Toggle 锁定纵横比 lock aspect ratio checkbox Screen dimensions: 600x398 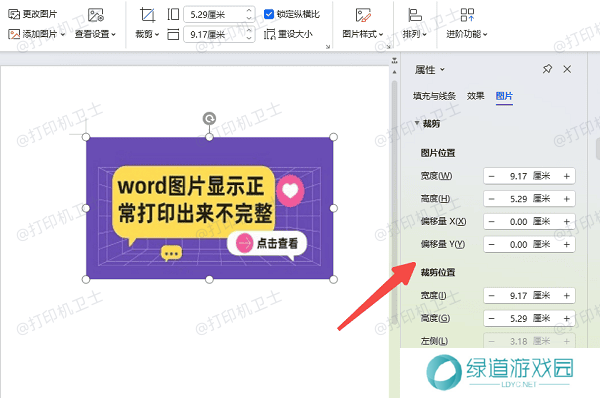(x=269, y=14)
